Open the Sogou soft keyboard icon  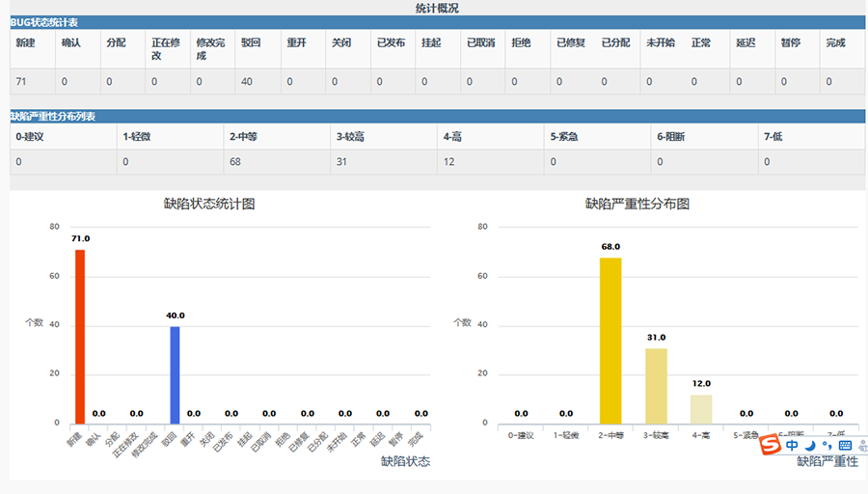tap(845, 445)
